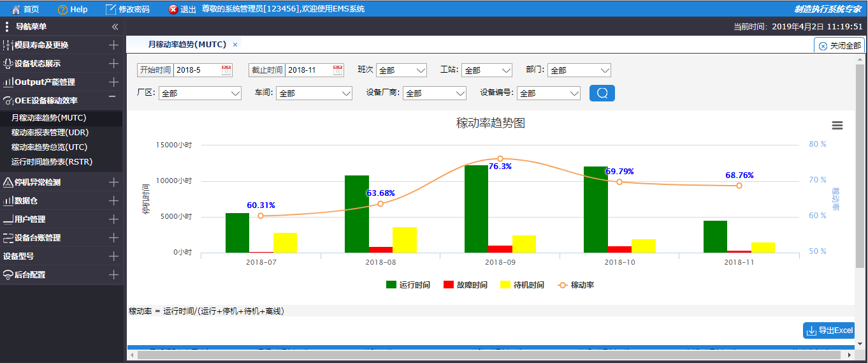The image size is (868, 363).
Task: Open the end time calendar picker
Action: point(337,70)
